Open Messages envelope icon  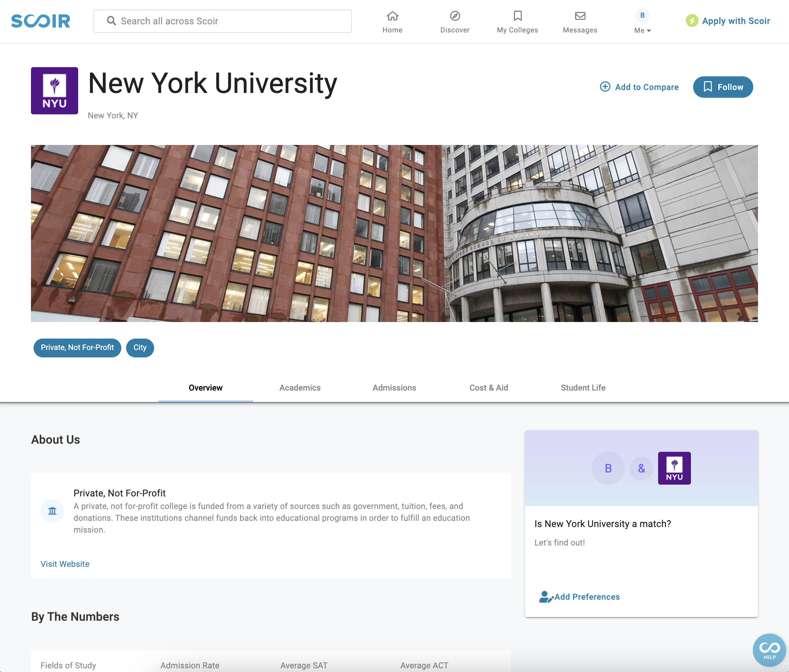point(580,16)
